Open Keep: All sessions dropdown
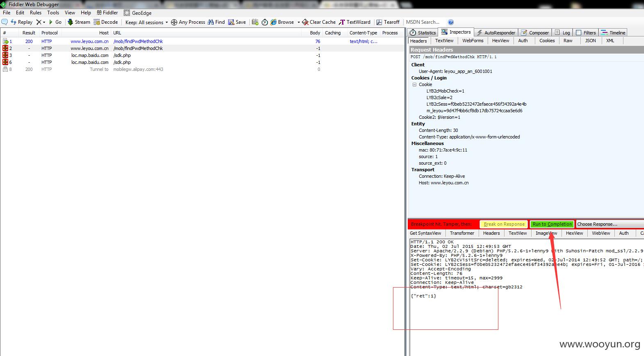This screenshot has width=644, height=356. click(x=146, y=22)
